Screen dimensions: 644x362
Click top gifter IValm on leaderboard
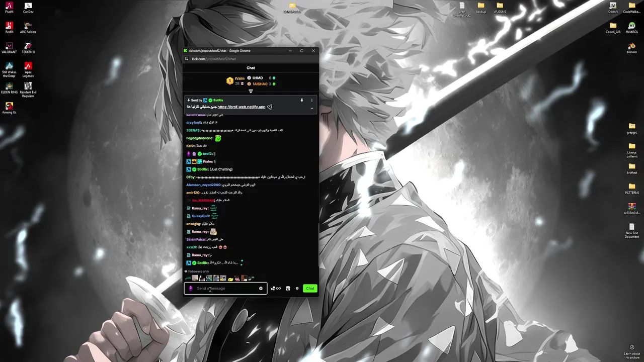point(239,78)
